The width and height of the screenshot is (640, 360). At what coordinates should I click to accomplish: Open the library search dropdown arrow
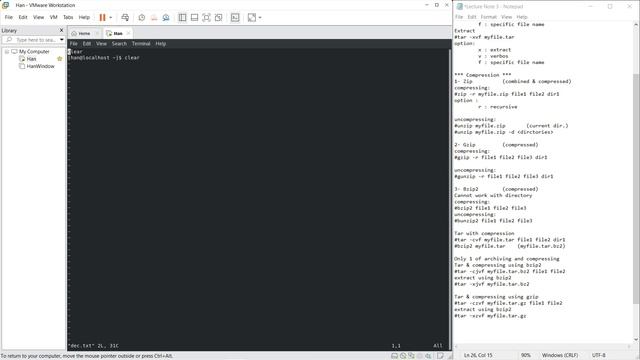pos(62,40)
